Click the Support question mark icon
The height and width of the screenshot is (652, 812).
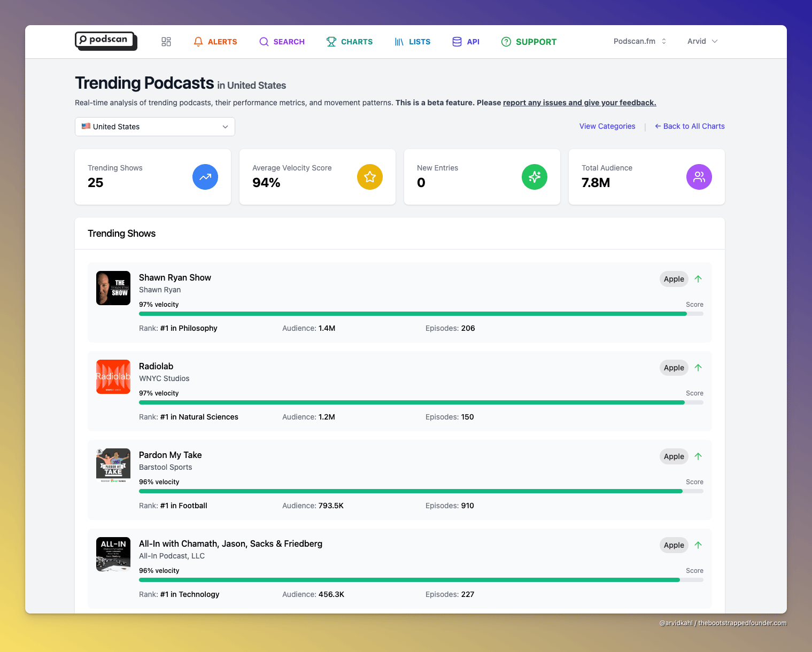tap(506, 42)
